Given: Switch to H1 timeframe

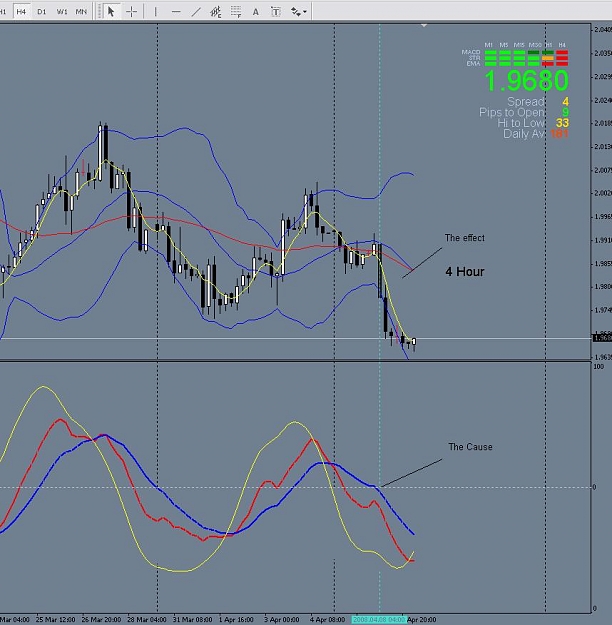Looking at the screenshot, I should coord(3,12).
